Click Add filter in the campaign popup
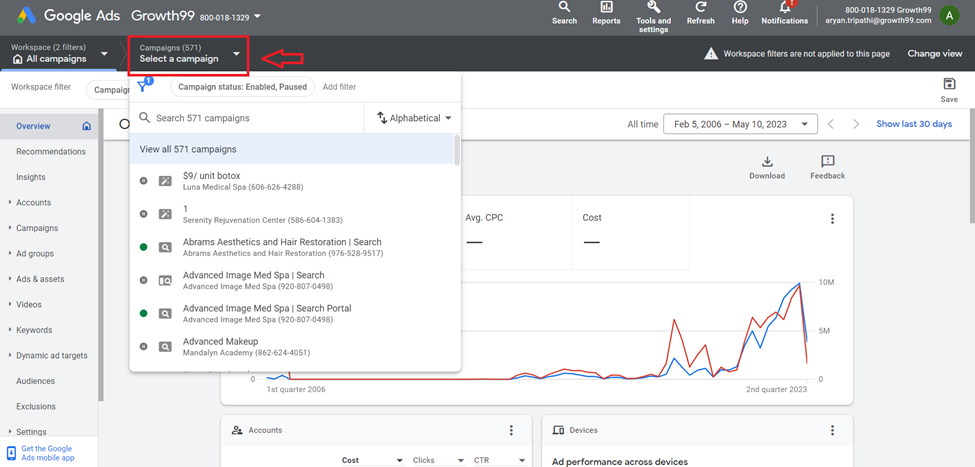Image resolution: width=975 pixels, height=467 pixels. coord(340,87)
